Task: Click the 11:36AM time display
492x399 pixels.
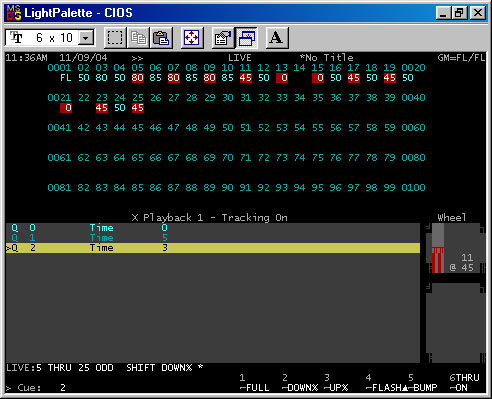Action: tap(27, 58)
